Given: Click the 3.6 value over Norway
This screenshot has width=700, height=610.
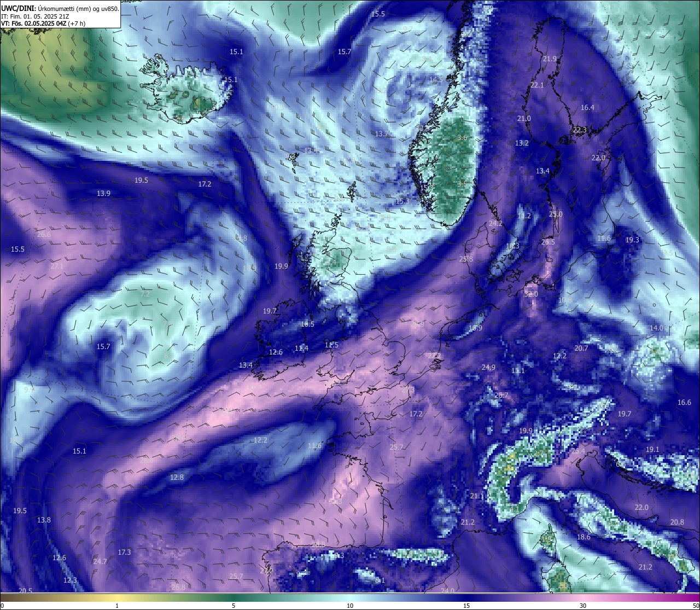Looking at the screenshot, I should coord(463,137).
